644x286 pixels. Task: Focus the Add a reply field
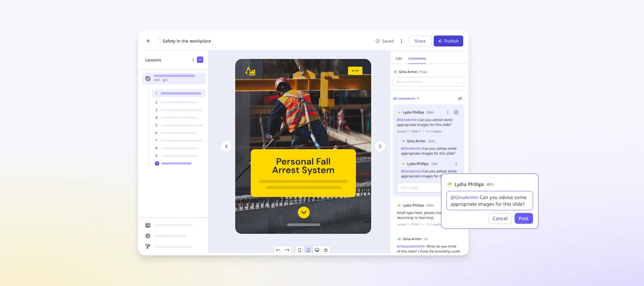[419, 188]
